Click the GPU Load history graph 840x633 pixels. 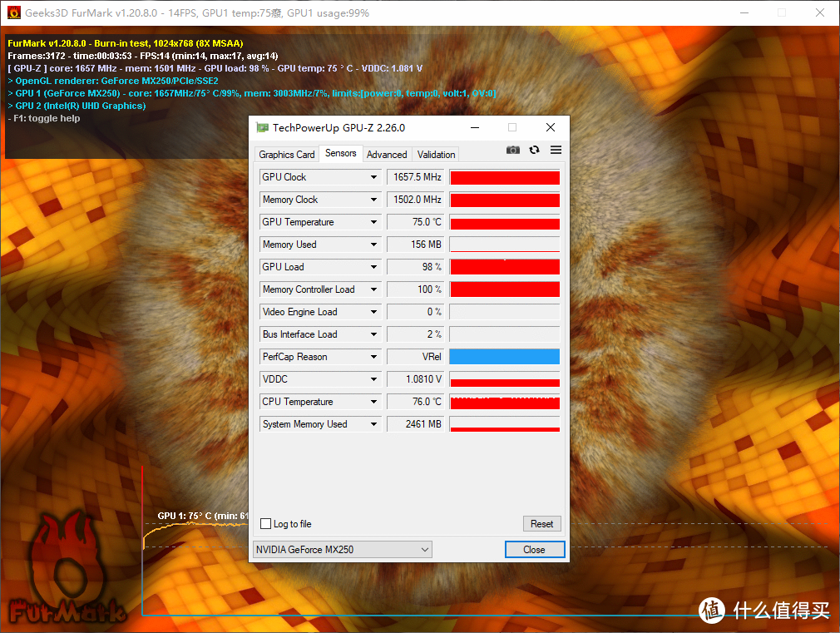pyautogui.click(x=505, y=267)
